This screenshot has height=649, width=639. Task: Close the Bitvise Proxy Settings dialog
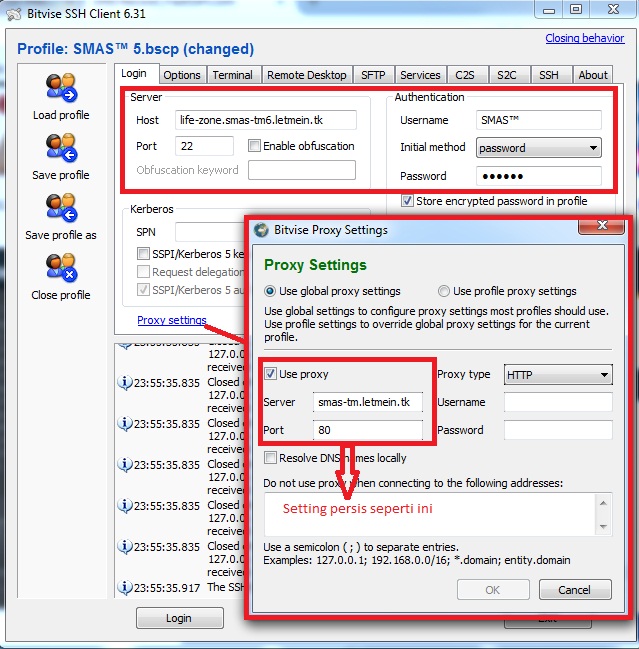[602, 226]
